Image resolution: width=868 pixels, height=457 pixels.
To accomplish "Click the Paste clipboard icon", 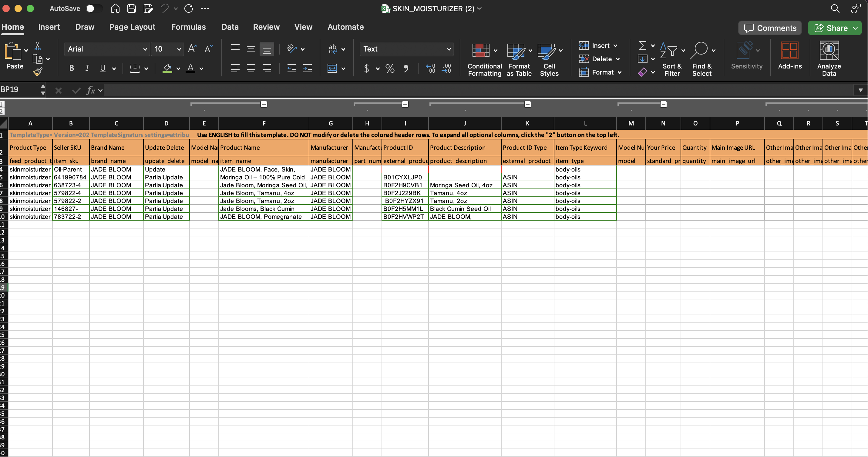I will 13,52.
